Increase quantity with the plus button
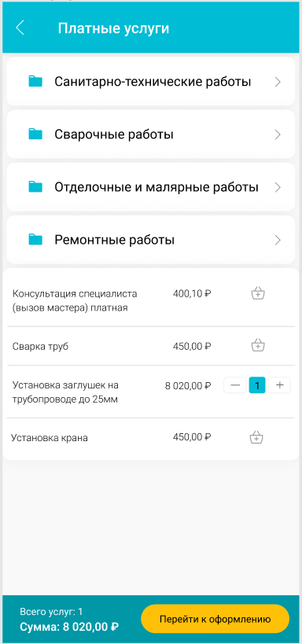 [279, 385]
